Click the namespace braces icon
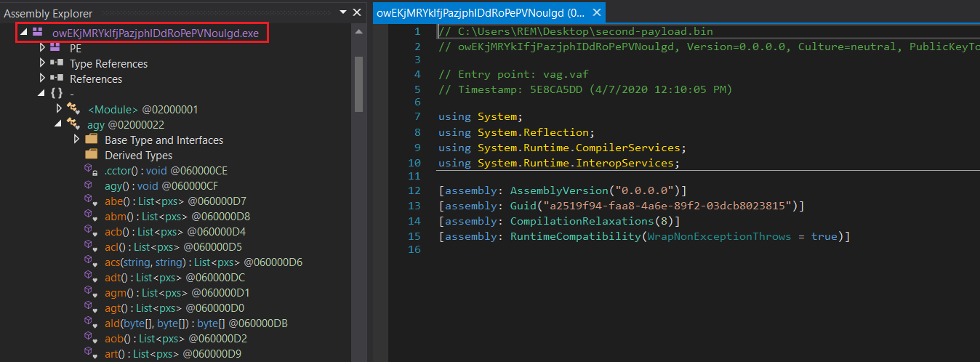The height and width of the screenshot is (362, 980). tap(57, 94)
